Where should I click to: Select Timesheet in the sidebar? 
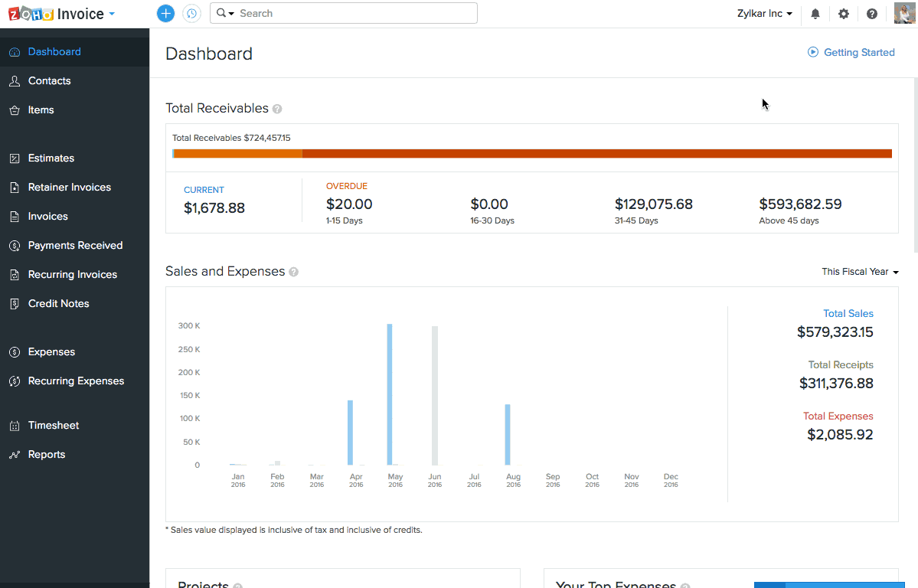pos(54,425)
